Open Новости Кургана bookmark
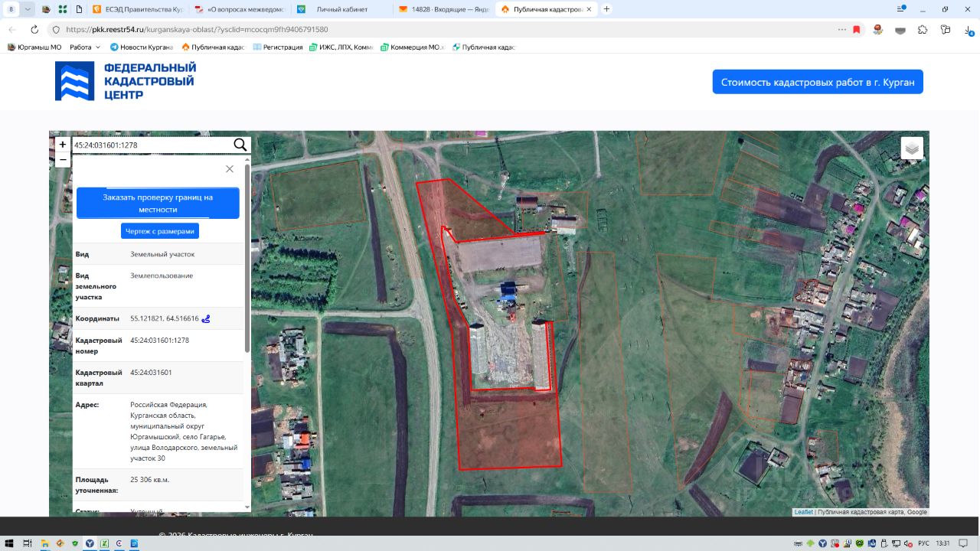 tap(142, 47)
